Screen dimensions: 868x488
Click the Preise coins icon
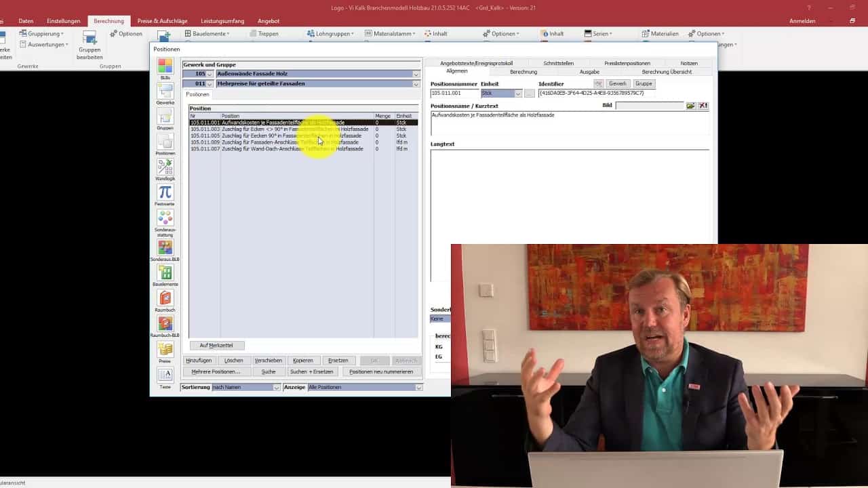click(165, 349)
